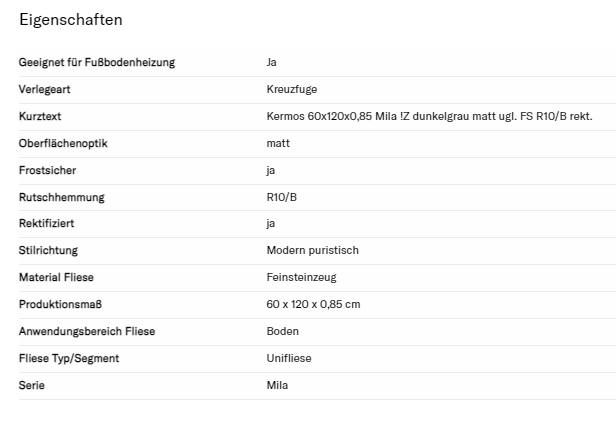Select the Rektifiziert property label

click(x=46, y=224)
